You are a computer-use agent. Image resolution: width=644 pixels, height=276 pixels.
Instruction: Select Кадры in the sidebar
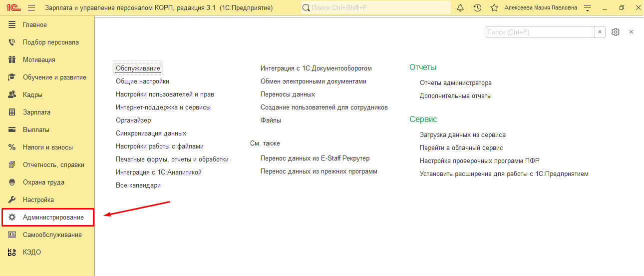(32, 95)
